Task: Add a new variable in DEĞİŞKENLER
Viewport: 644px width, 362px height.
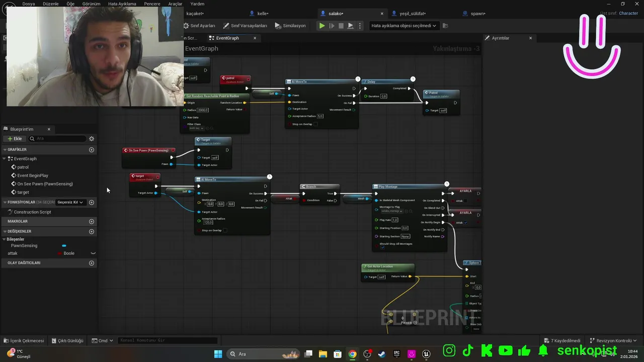Action: pyautogui.click(x=92, y=231)
